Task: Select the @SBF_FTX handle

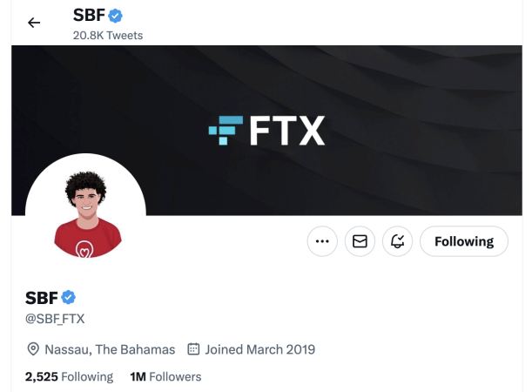Action: coord(55,319)
